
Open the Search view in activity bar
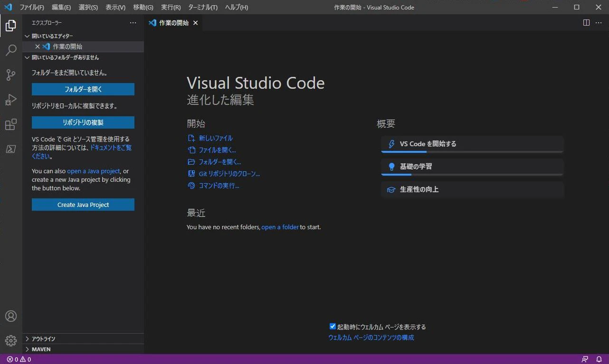tap(11, 50)
